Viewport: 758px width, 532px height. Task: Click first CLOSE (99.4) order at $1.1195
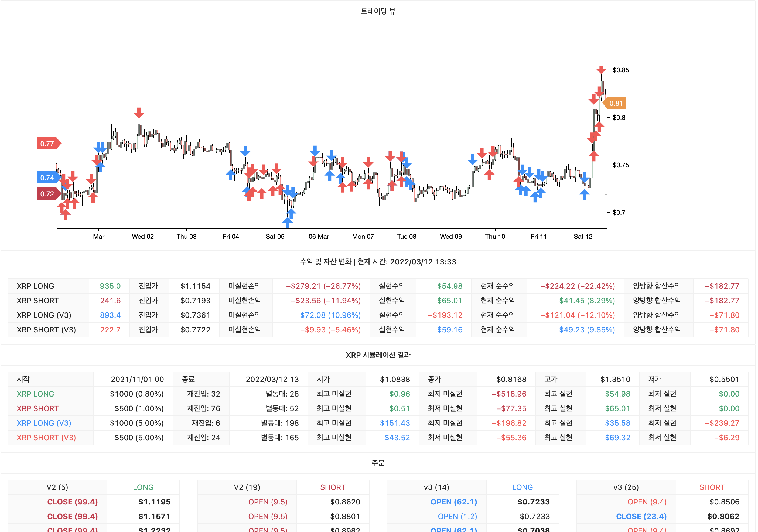pos(72,502)
